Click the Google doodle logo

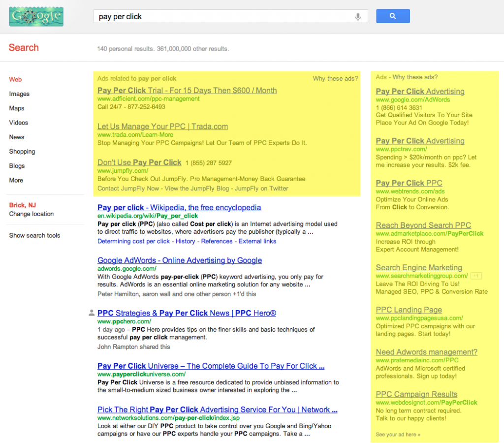click(36, 16)
